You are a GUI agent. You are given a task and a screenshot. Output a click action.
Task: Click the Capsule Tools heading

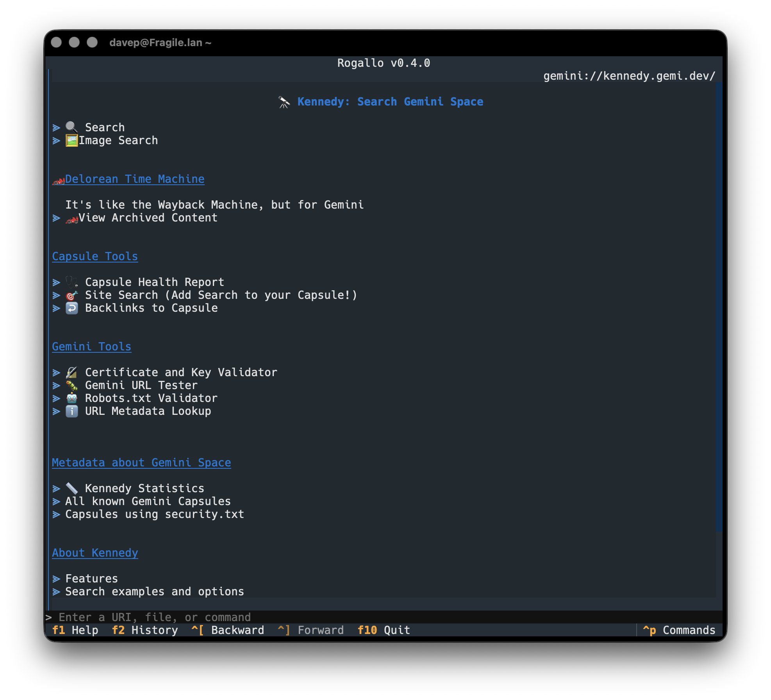pyautogui.click(x=95, y=256)
